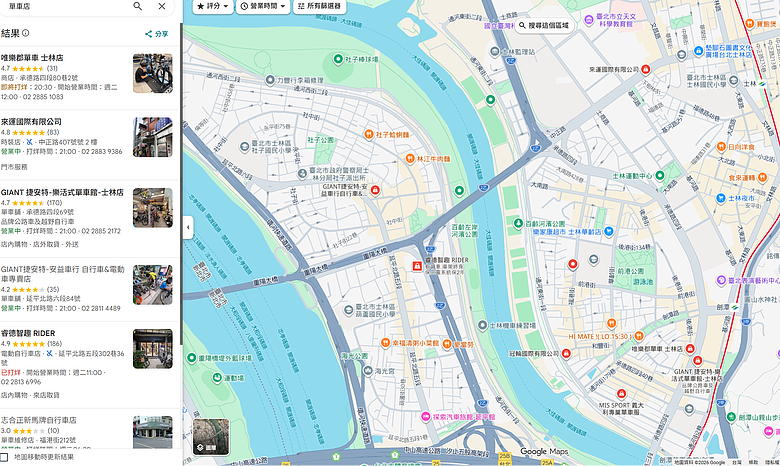Open the 營業時間 hours filter dropdown
The image size is (780, 466).
pyautogui.click(x=263, y=6)
